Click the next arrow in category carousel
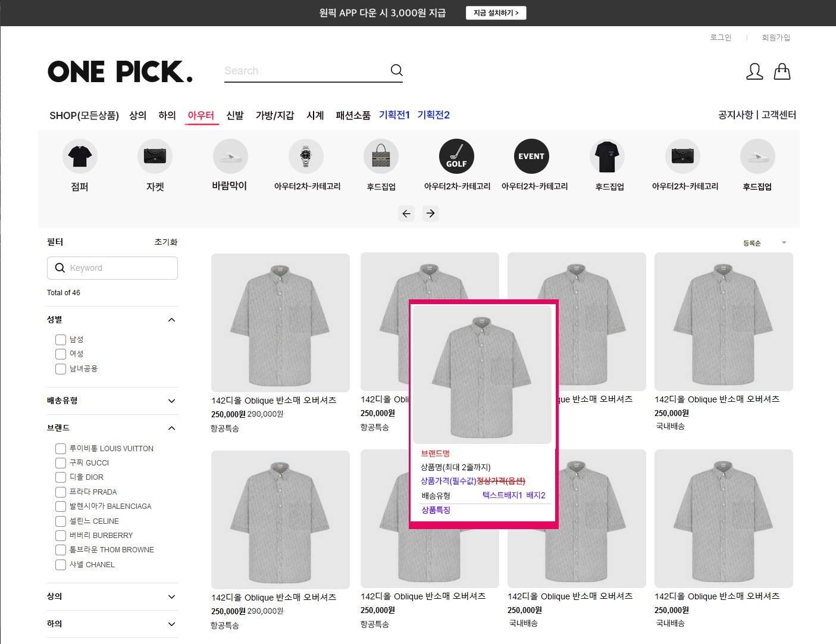 [431, 213]
